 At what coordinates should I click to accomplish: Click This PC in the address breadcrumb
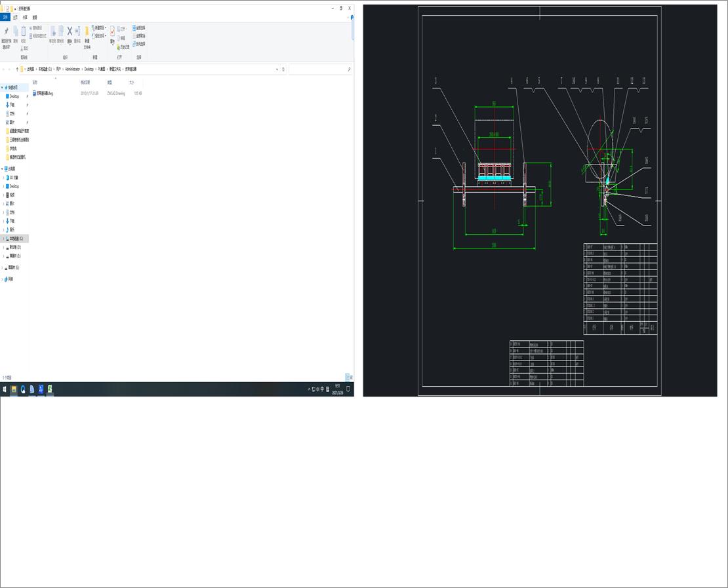click(30, 69)
